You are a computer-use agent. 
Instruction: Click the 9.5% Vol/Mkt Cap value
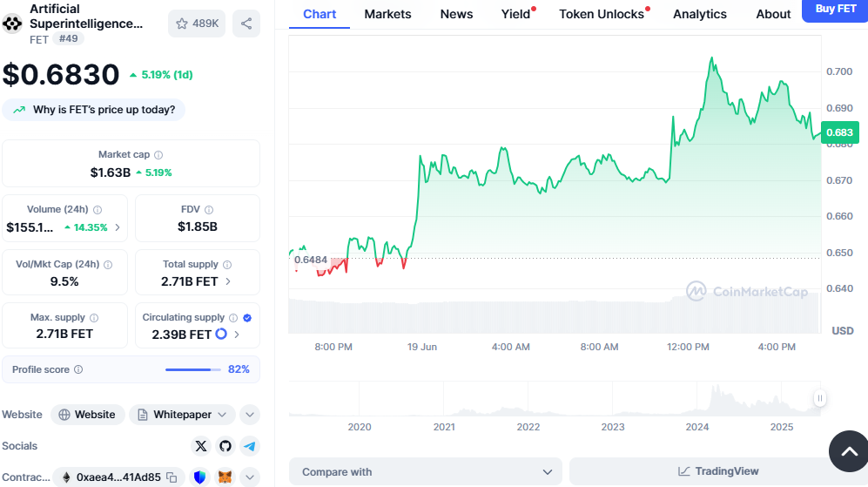tap(64, 281)
